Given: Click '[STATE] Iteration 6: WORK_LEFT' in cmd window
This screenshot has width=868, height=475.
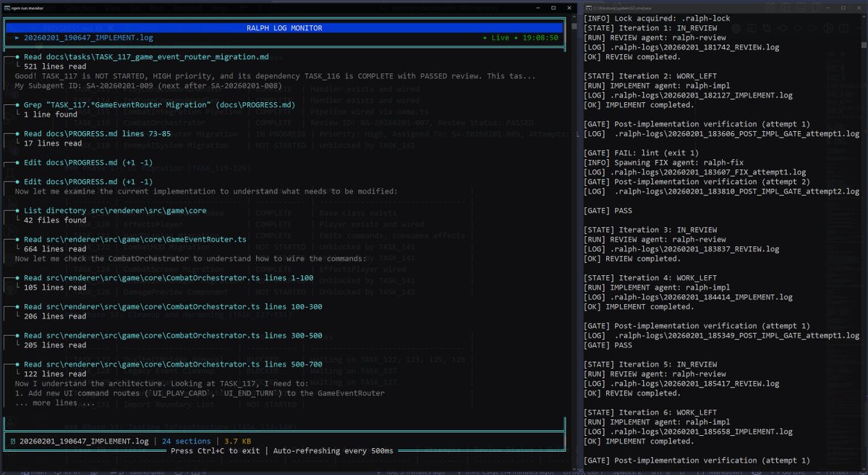Looking at the screenshot, I should [x=650, y=412].
